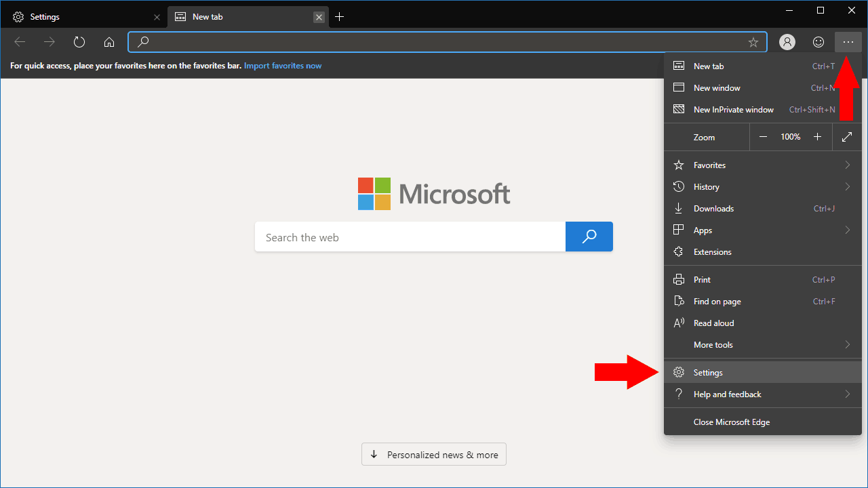Click the Apps grid icon in menu

[678, 230]
